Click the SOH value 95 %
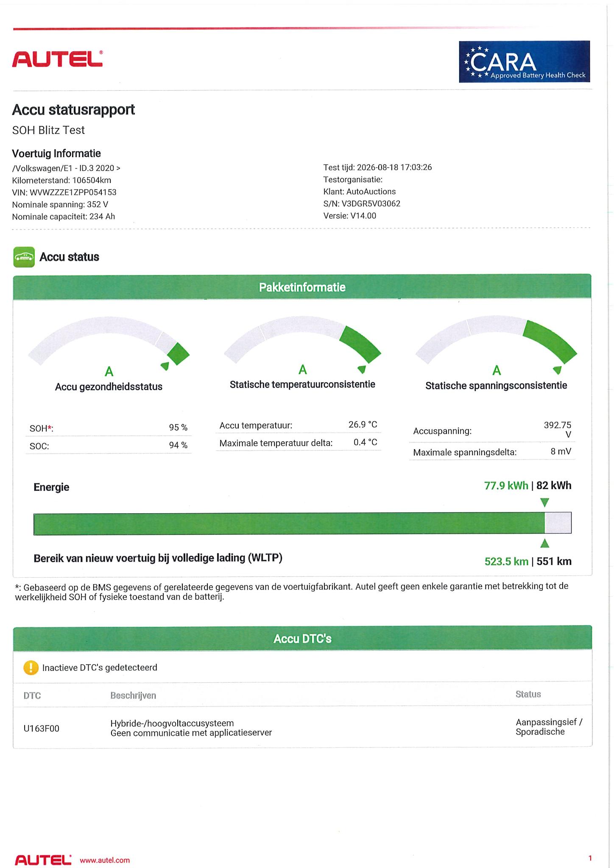The image size is (614, 868). (178, 427)
